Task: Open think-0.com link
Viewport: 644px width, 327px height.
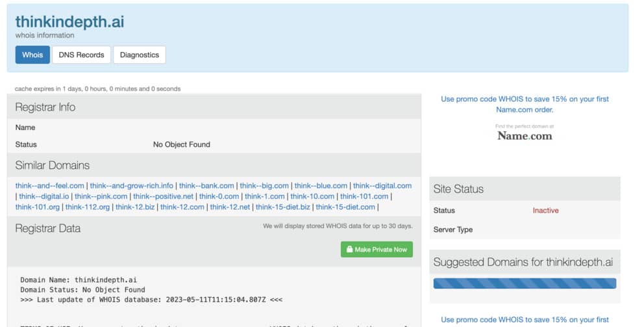Action: click(x=219, y=196)
